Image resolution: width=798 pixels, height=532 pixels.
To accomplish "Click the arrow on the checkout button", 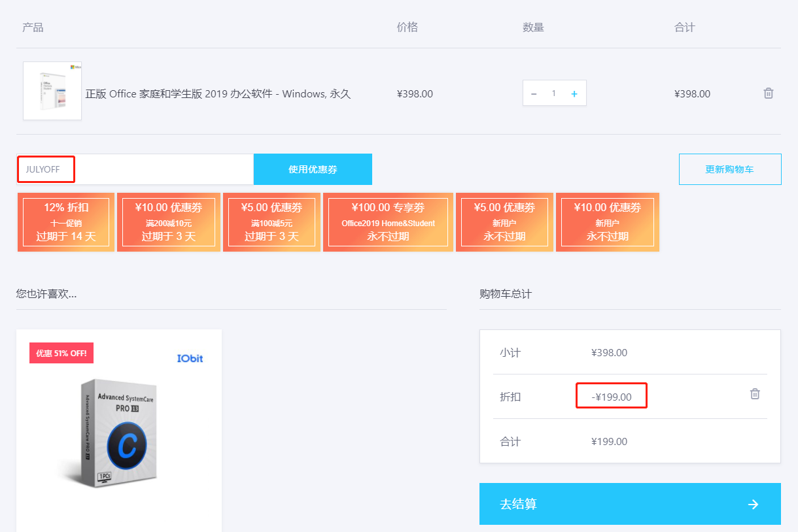I will point(754,504).
